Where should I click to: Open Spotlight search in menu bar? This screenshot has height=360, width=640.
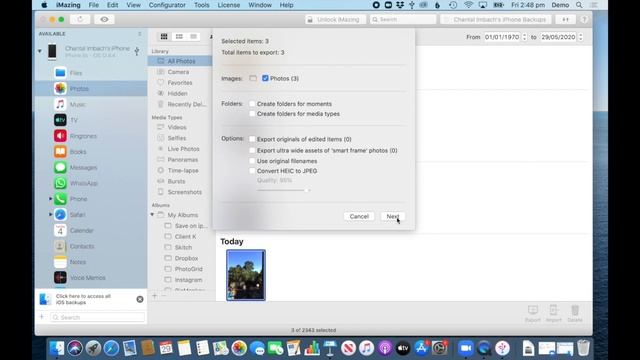(x=579, y=5)
